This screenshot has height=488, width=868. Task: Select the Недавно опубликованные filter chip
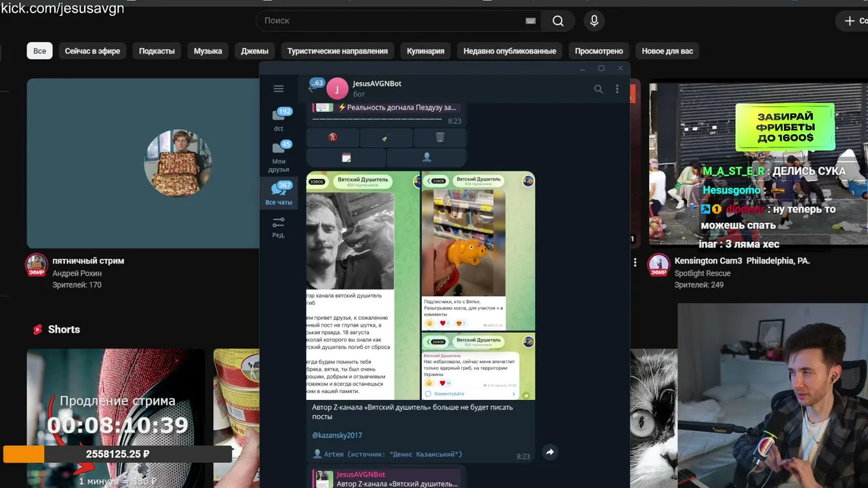click(x=510, y=51)
